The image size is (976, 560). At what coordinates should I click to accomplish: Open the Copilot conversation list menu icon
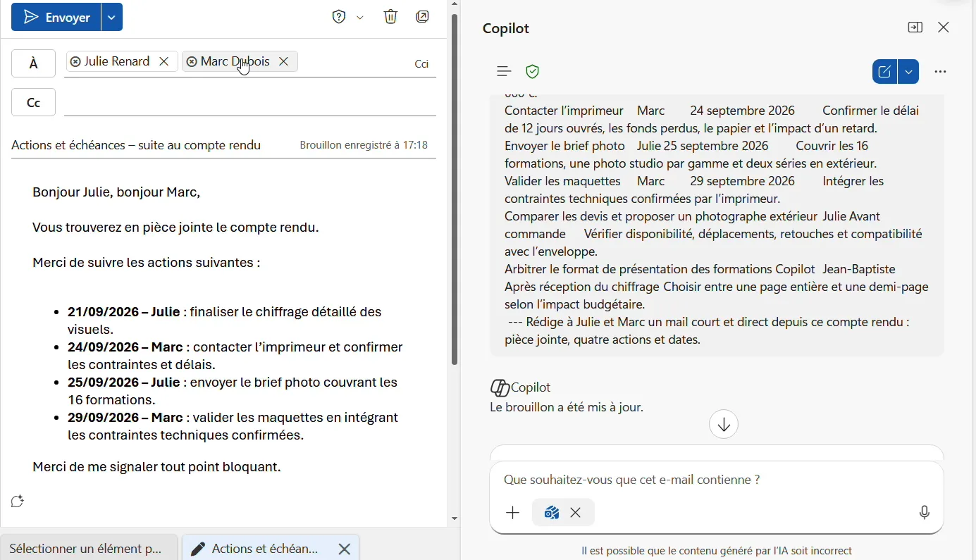[x=504, y=71]
